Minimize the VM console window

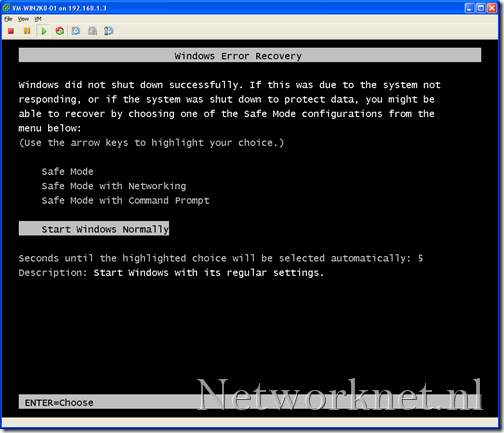469,8
